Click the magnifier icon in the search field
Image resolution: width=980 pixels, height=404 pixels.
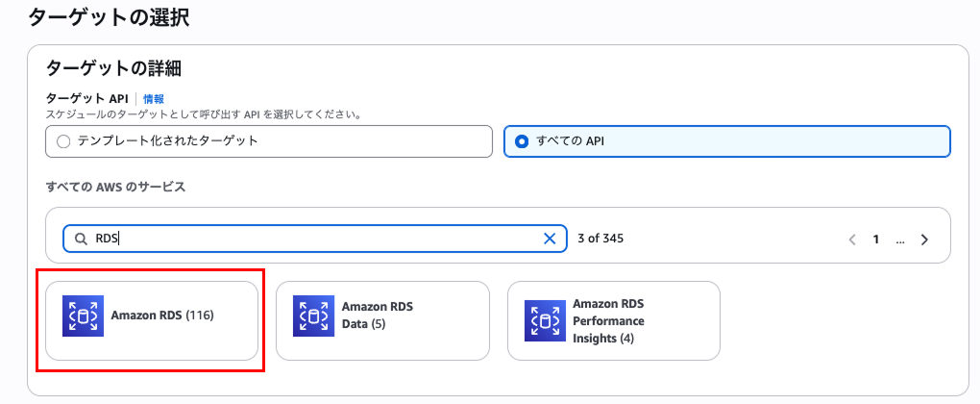[81, 239]
